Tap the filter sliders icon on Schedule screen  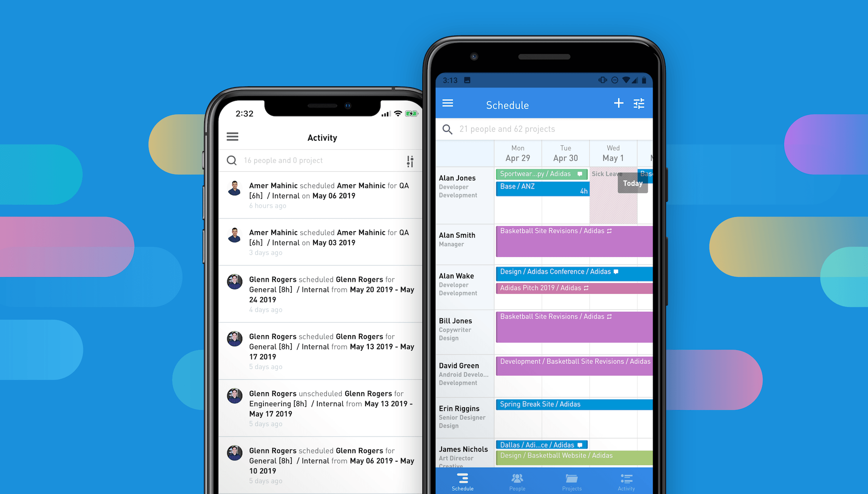[x=639, y=104]
